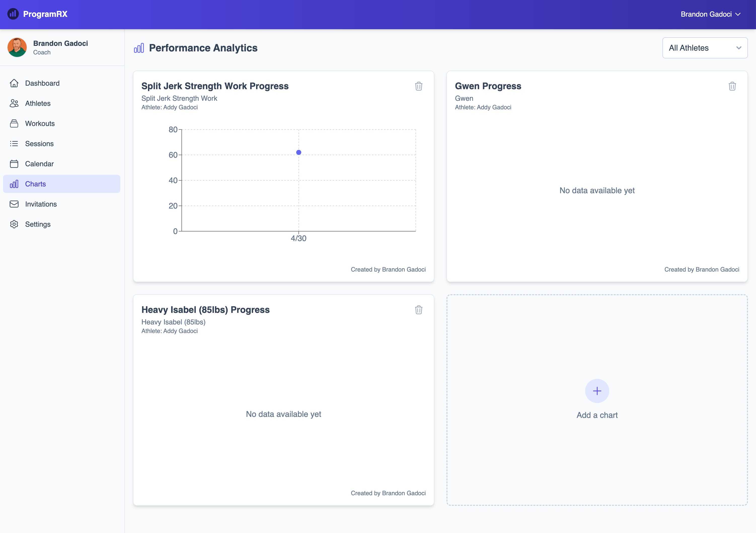Image resolution: width=756 pixels, height=533 pixels.
Task: Click the plus icon to add a chart
Action: coord(597,391)
